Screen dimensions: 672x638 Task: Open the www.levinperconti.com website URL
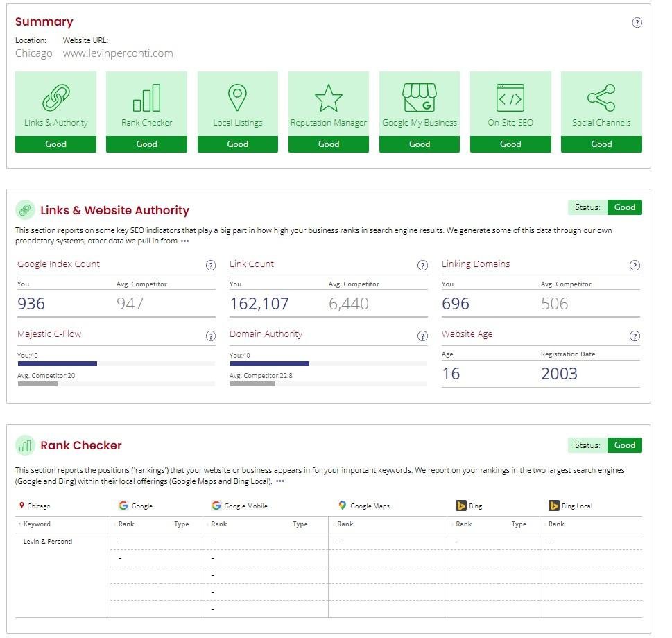118,53
